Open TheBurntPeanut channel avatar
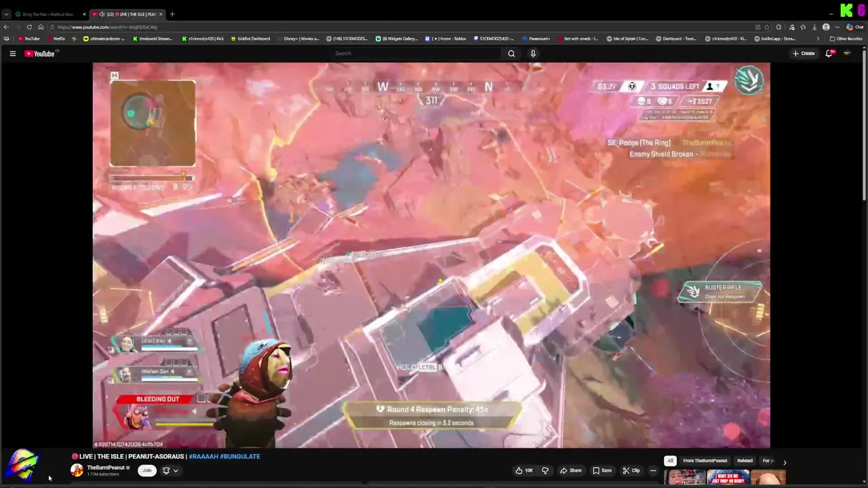 [77, 470]
